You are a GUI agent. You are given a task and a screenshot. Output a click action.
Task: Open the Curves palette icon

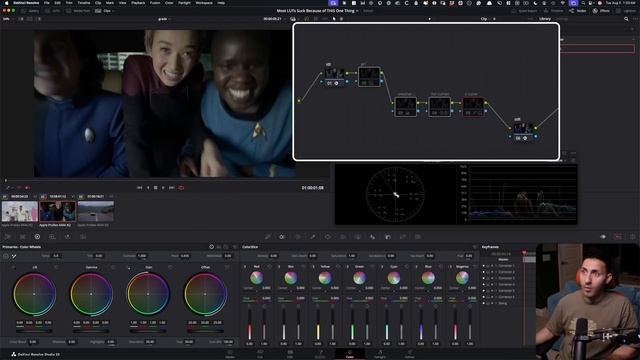268,237
